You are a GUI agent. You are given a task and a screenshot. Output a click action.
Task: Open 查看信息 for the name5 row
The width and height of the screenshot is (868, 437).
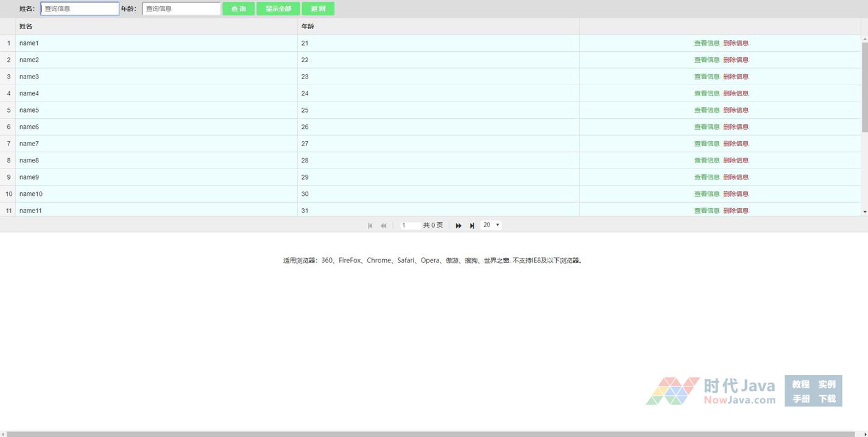point(707,110)
